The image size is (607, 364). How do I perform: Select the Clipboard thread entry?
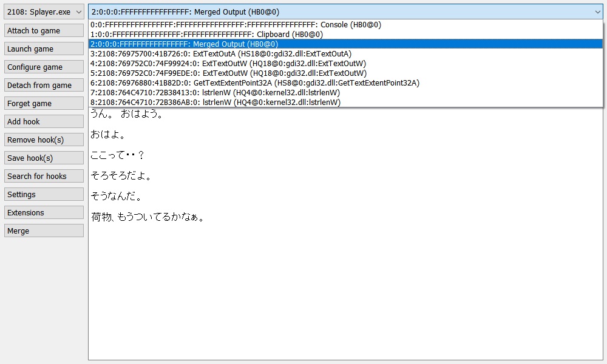pos(206,35)
